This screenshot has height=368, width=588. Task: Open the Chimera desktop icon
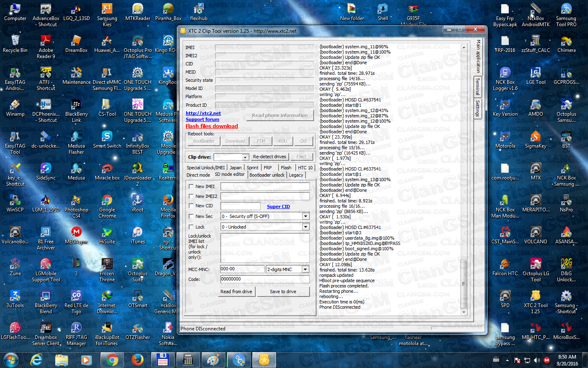566,44
